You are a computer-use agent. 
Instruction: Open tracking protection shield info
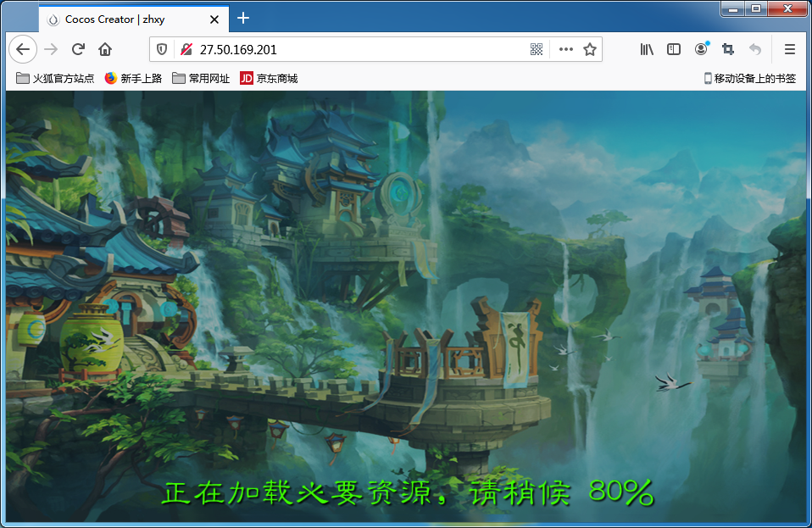tap(162, 49)
